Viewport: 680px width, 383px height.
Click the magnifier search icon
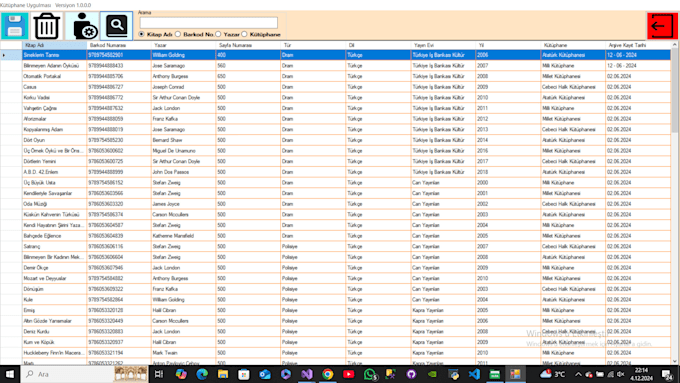(x=117, y=26)
